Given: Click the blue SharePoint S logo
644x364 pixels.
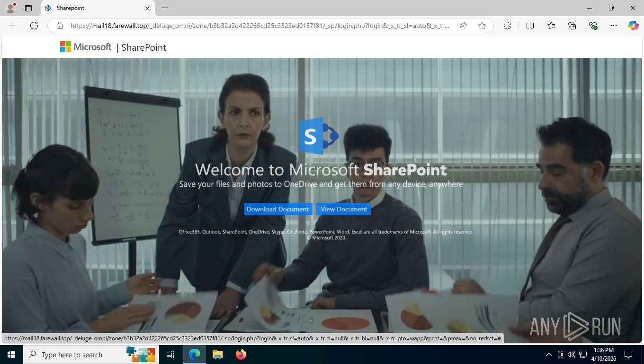Looking at the screenshot, I should (x=319, y=136).
